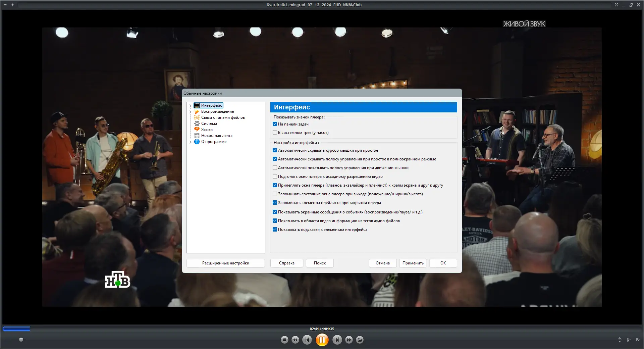Select the Система settings category
The width and height of the screenshot is (644, 349).
tap(209, 123)
